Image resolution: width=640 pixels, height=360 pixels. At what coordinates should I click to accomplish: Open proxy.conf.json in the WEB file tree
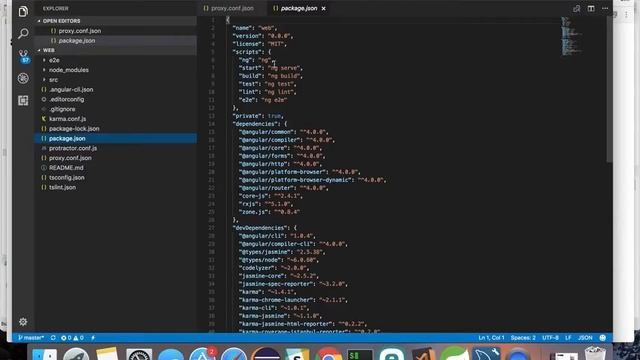(116, 158)
